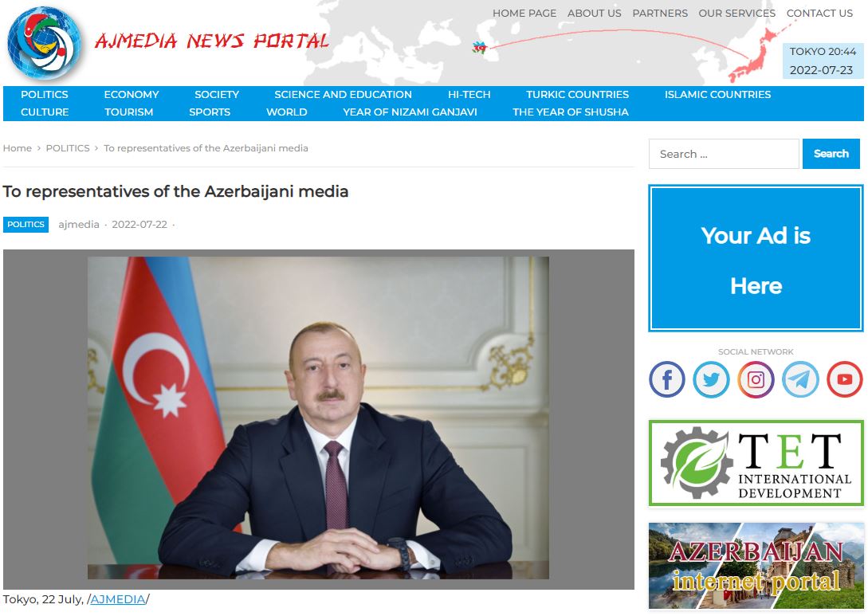Open OUR SERVICES page
Screen dimensions: 868x616
(736, 14)
